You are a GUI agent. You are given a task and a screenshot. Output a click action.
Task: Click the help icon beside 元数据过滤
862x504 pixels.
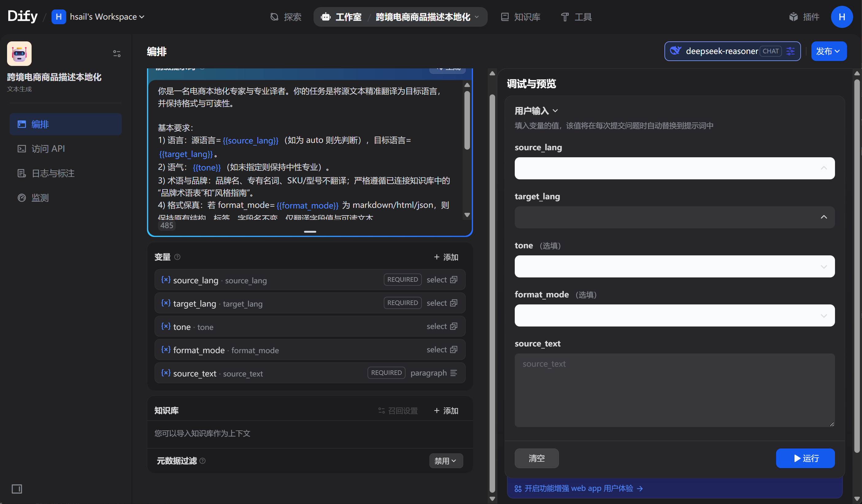point(202,460)
